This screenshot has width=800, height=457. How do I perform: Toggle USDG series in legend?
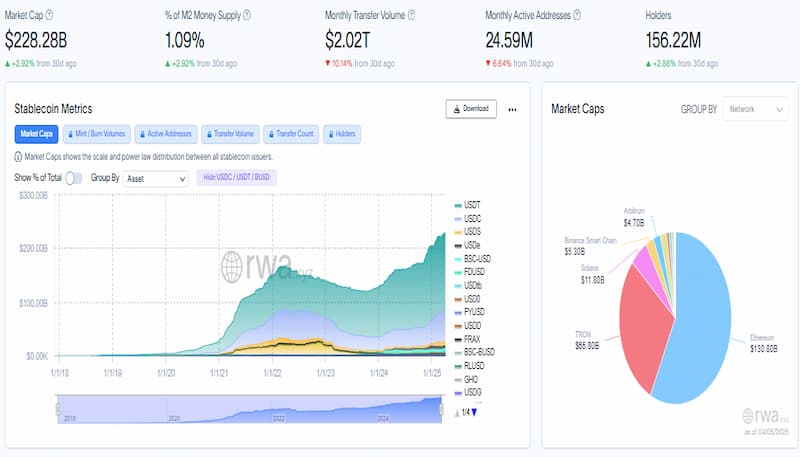point(468,392)
